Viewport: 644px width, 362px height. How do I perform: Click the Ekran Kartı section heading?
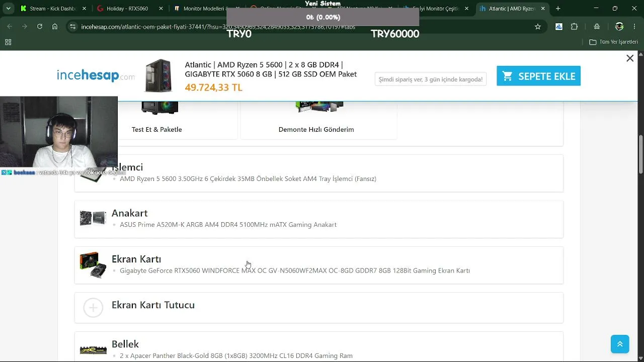click(x=136, y=259)
